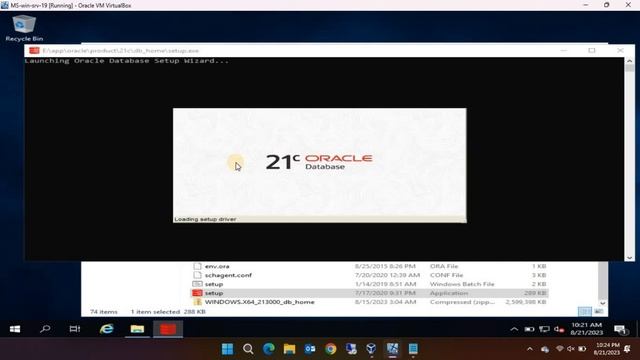This screenshot has height=360, width=640.
Task: Click the zip archive icon for WINDOWS.X64_213000_db_home
Action: click(198, 302)
